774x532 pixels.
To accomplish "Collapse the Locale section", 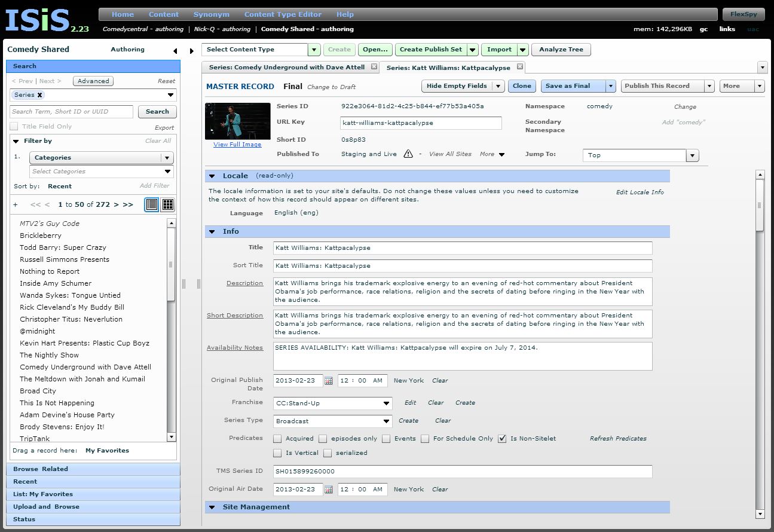I will [212, 176].
